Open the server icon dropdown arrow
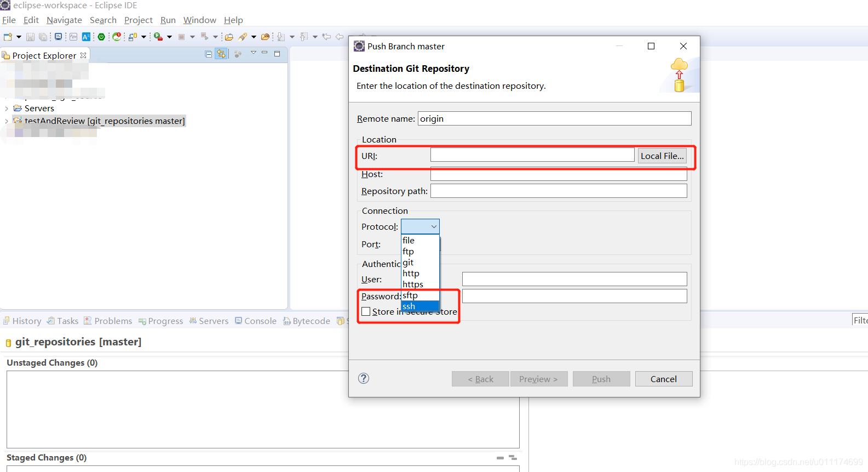Screen dimensions: 868x472 click(143, 37)
